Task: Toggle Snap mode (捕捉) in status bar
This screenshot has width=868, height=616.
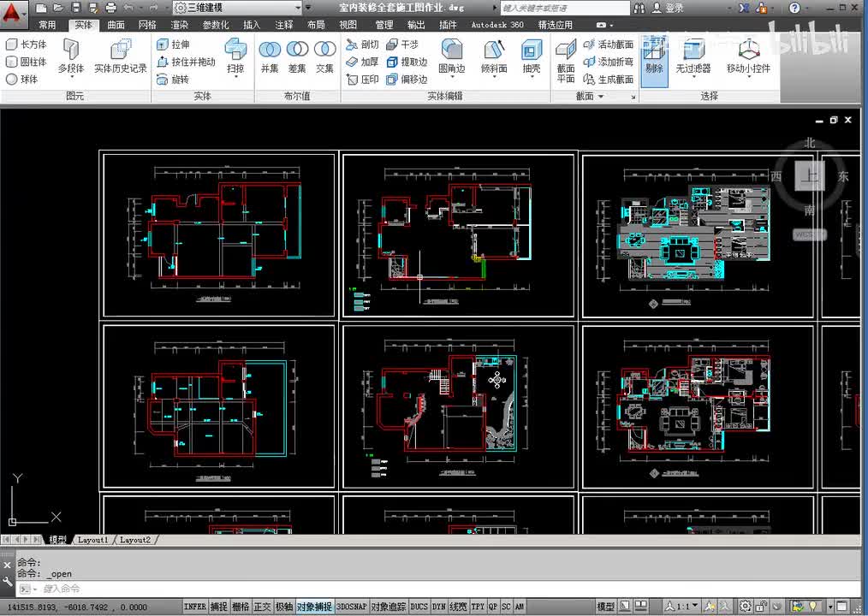Action: pos(218,607)
